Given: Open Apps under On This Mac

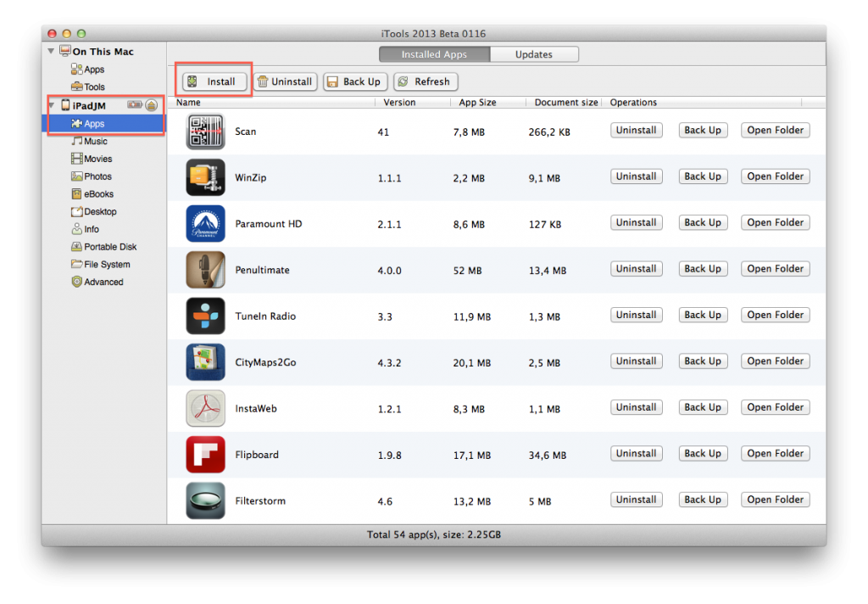Looking at the screenshot, I should click(x=87, y=70).
